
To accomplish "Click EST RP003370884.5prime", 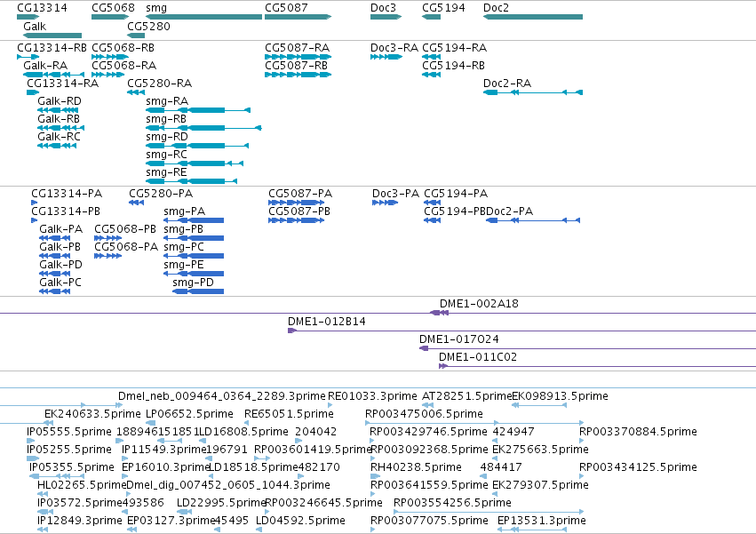I will point(638,432).
